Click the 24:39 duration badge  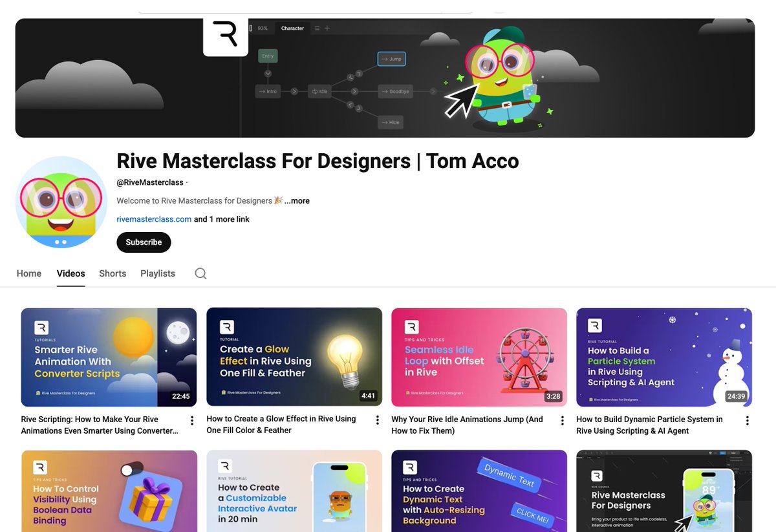pyautogui.click(x=736, y=396)
